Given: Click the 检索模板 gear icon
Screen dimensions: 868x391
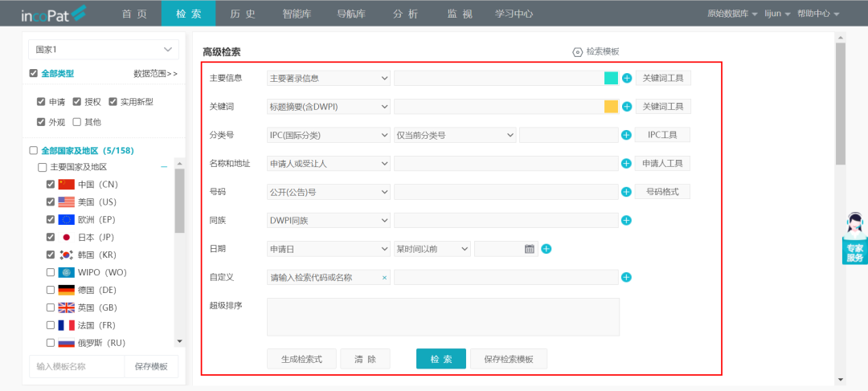Looking at the screenshot, I should click(577, 51).
